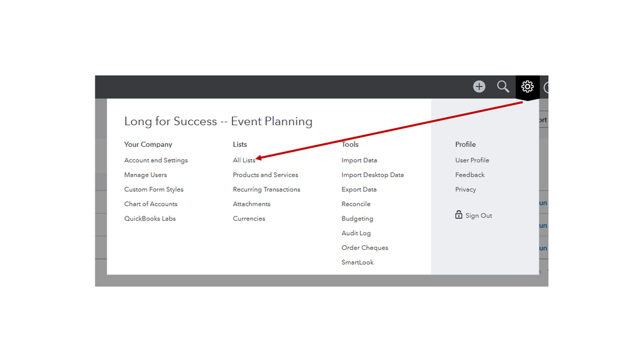Open Recurring Transactions

[266, 190]
